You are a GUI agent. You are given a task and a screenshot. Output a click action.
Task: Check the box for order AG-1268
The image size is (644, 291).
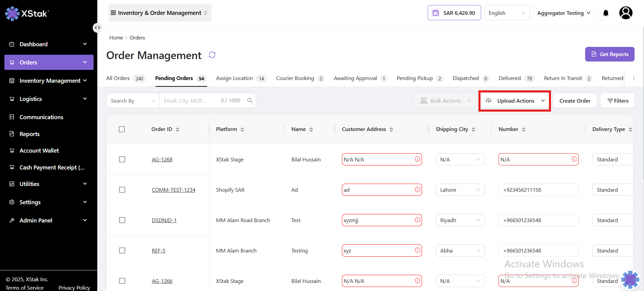[122, 159]
